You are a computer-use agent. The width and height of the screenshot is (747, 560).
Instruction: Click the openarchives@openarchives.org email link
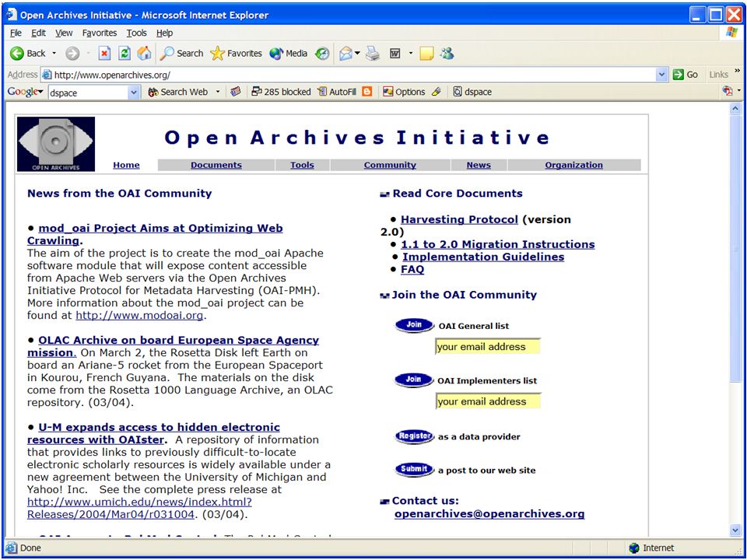click(489, 514)
